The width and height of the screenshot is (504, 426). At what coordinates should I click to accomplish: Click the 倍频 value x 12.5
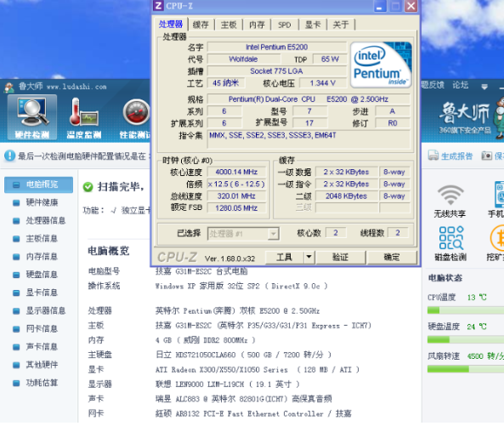(236, 184)
